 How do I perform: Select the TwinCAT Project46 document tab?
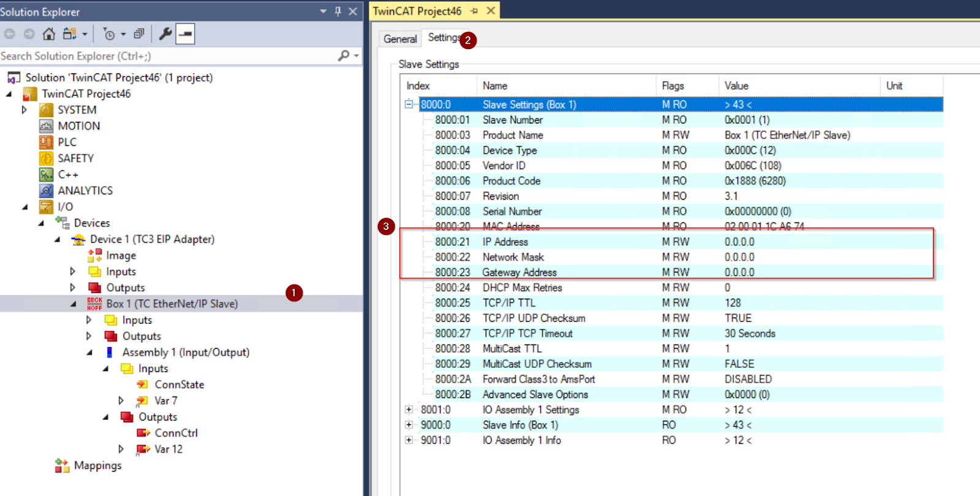417,11
